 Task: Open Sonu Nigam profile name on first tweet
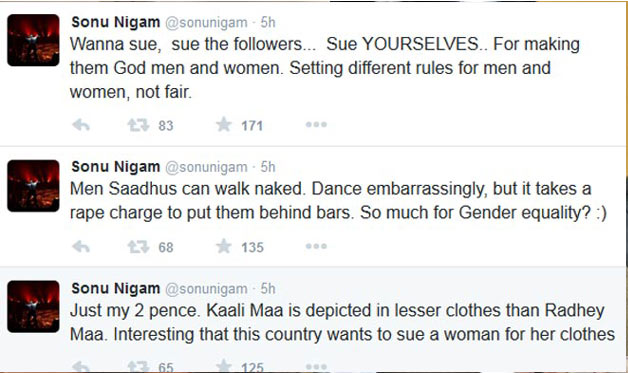[x=116, y=22]
